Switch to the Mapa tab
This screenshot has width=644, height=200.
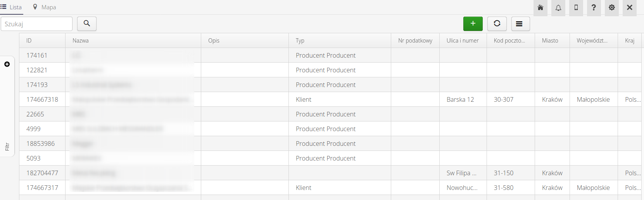[45, 7]
